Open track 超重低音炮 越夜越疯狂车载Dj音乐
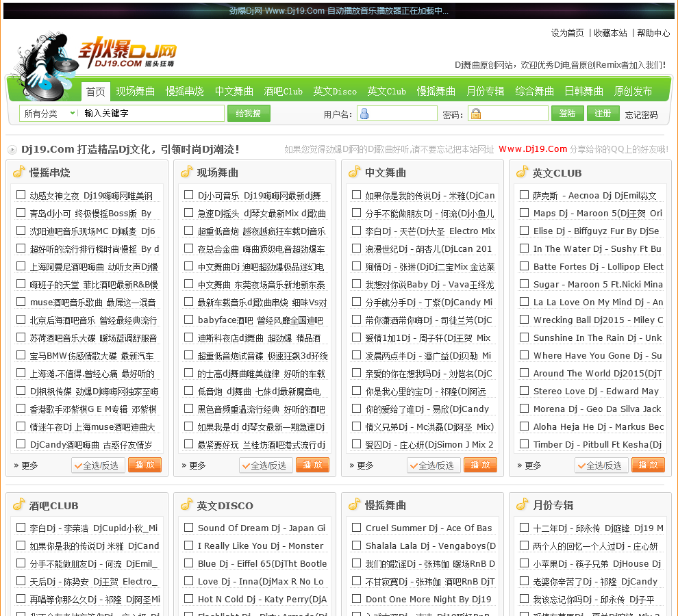 [262, 231]
